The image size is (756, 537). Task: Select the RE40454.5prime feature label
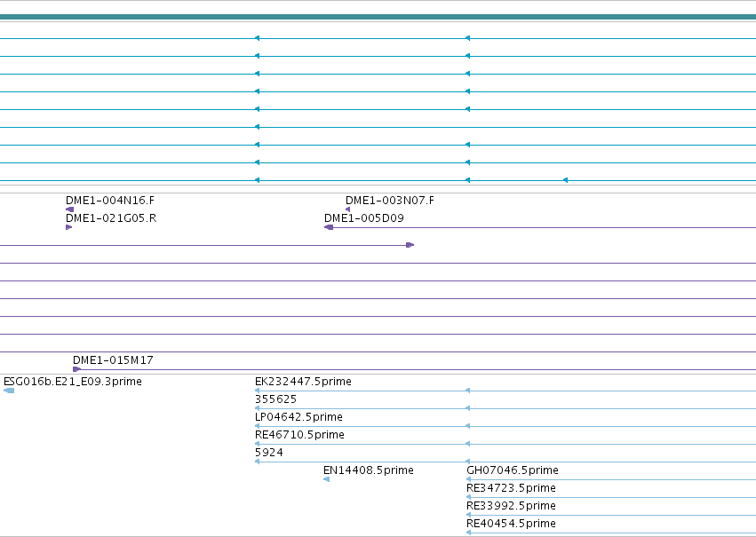point(511,524)
